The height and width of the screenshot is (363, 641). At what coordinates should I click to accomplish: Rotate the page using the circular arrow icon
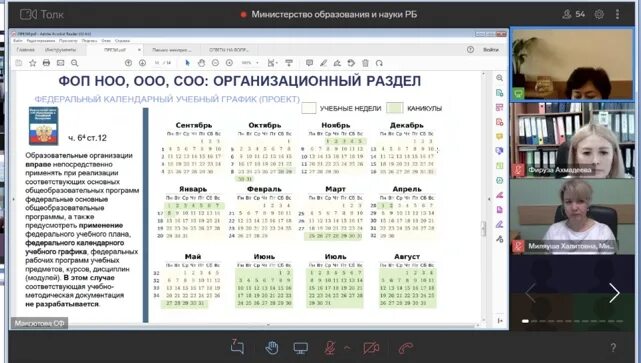[x=379, y=63]
